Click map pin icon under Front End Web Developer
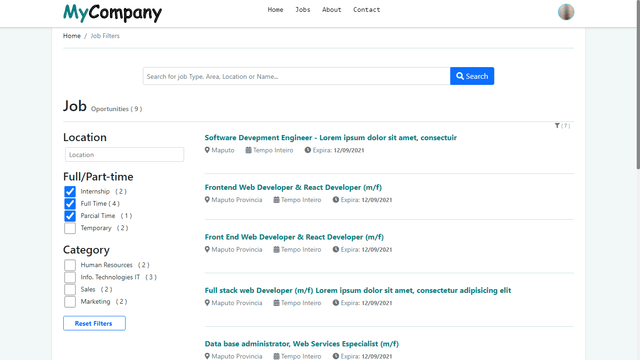640x360 pixels. point(207,249)
